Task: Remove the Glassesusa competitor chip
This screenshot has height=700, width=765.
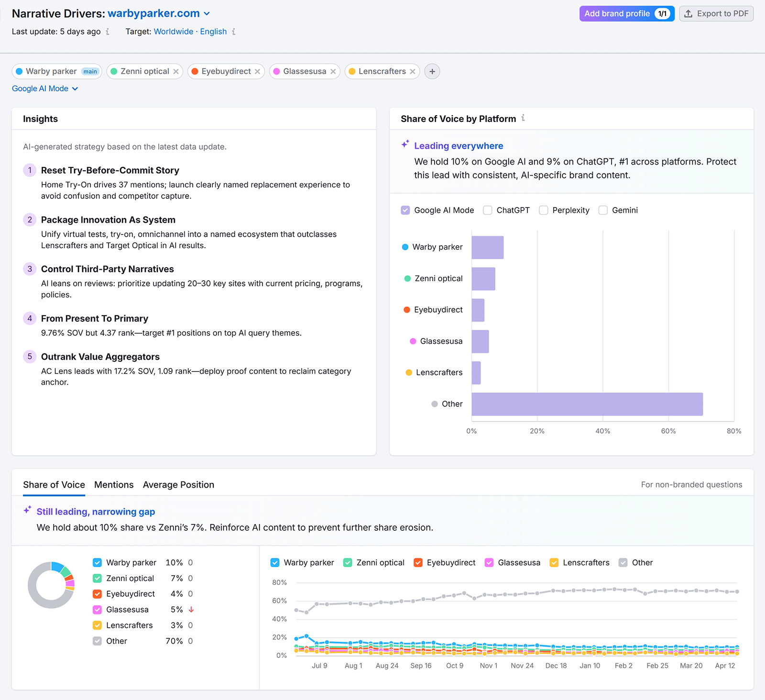Action: [333, 71]
